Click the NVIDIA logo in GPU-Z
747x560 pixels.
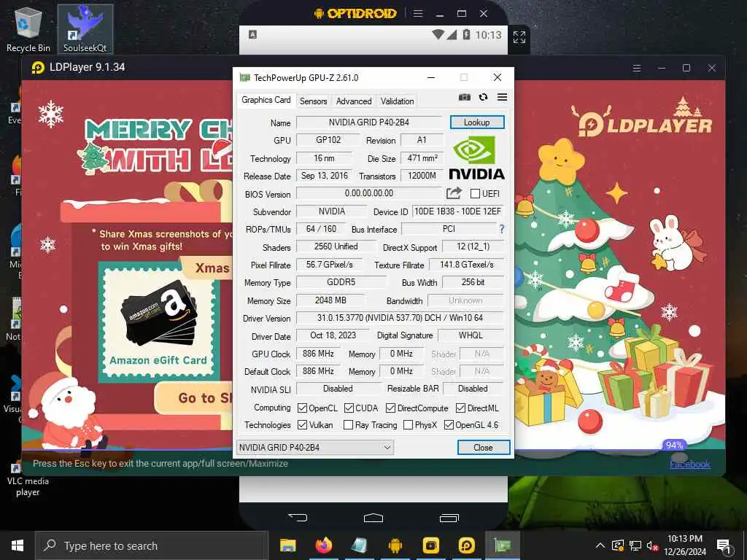click(476, 157)
